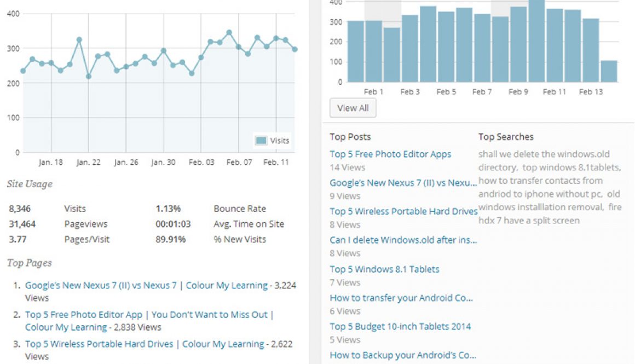
Task: Open Top Posts link Google's New Nexus 7 (II) vs Nexu...
Action: (x=403, y=183)
